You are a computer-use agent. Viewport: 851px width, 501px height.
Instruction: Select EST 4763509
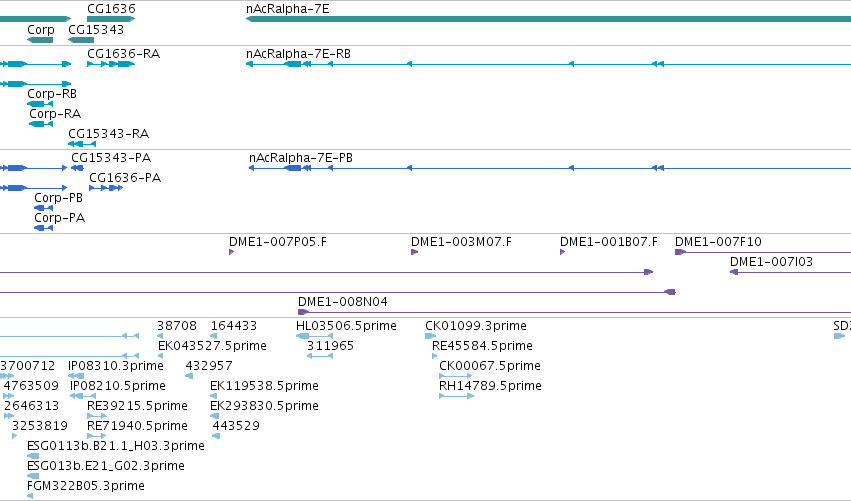(x=9, y=396)
